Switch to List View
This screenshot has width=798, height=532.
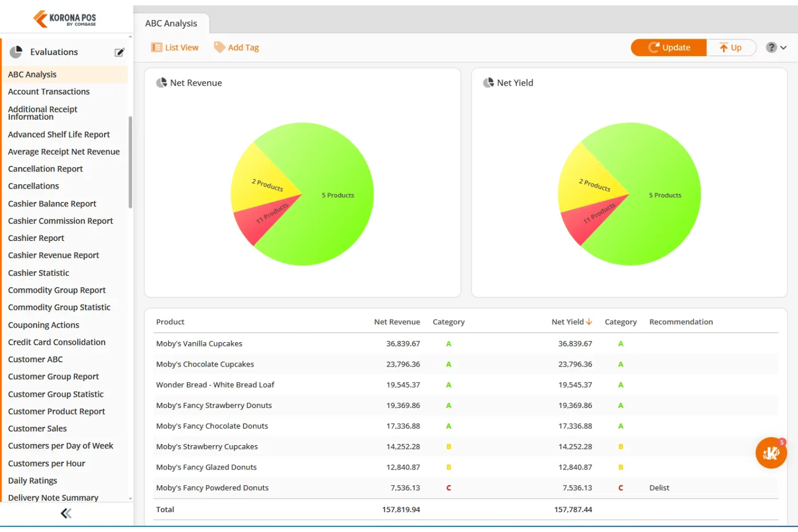pyautogui.click(x=175, y=47)
